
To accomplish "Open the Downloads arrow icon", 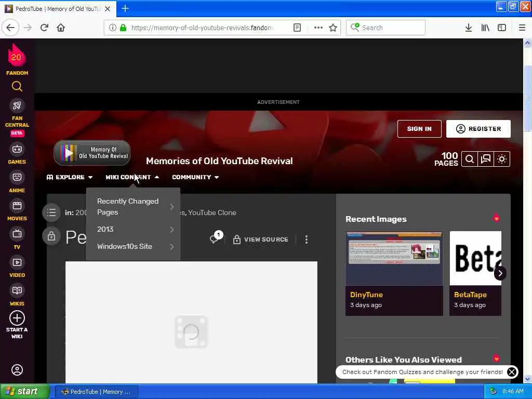I will 469,28.
